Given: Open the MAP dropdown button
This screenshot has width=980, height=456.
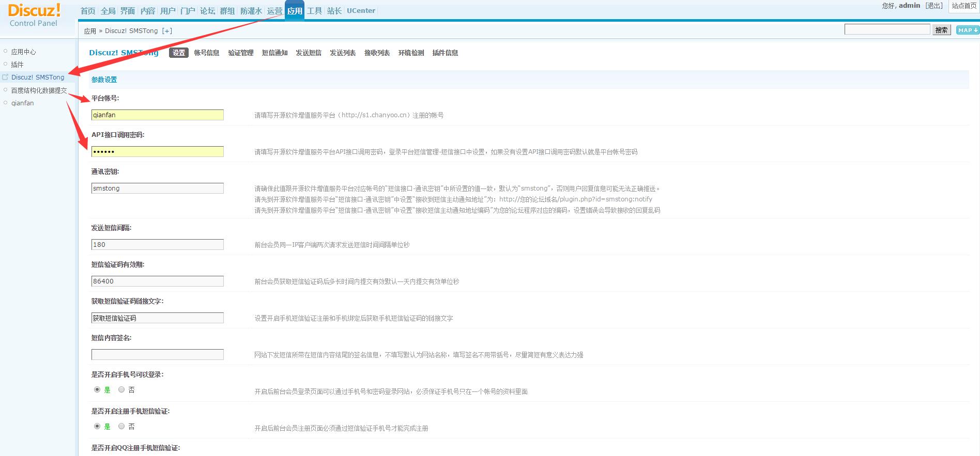Looking at the screenshot, I should point(967,30).
